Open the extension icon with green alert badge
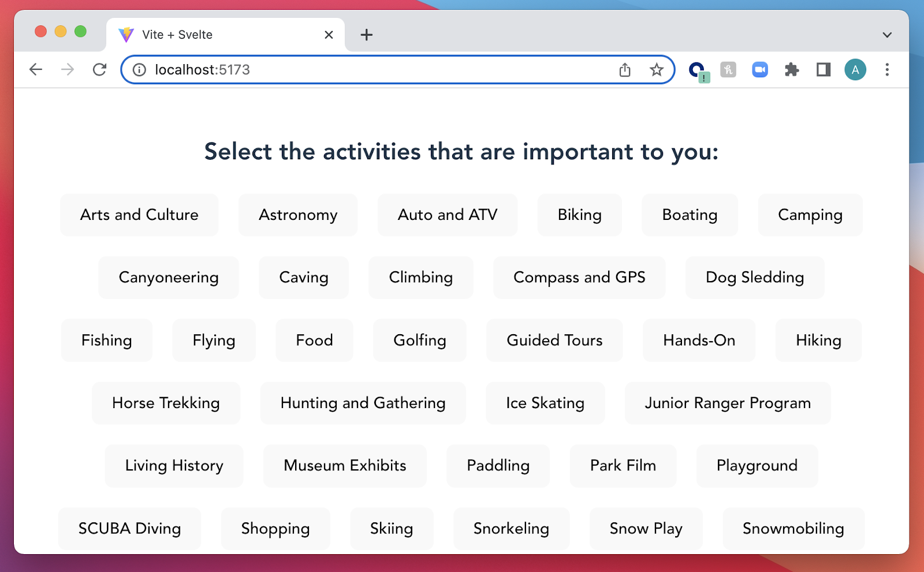Screen dimensions: 924x572 (x=698, y=71)
